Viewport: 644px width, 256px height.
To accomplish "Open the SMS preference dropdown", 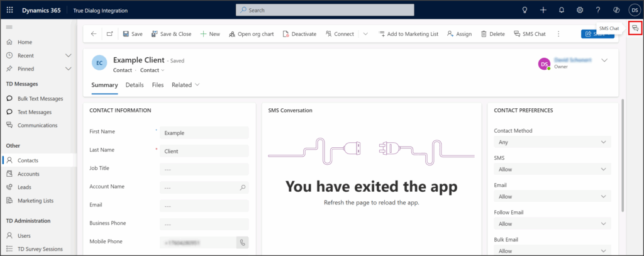I will pos(552,169).
